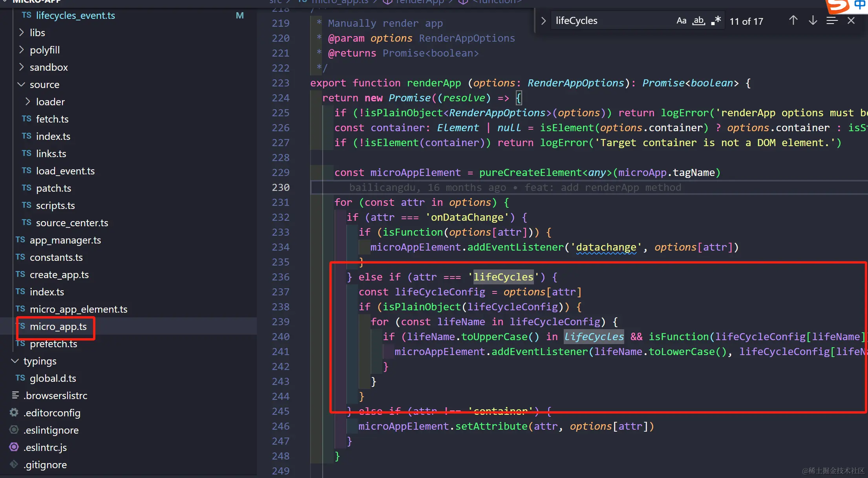Click the TS icon of fetch.ts
This screenshot has height=478, width=868.
(27, 119)
